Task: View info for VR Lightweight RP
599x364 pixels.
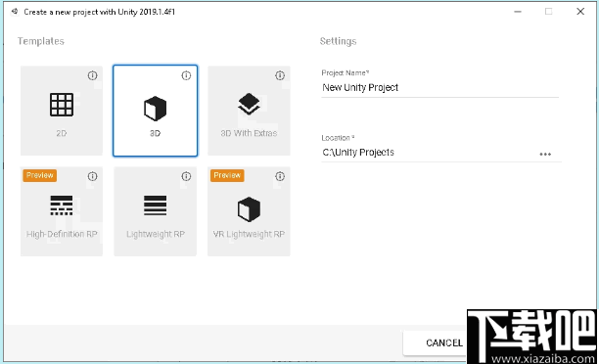Action: click(280, 176)
